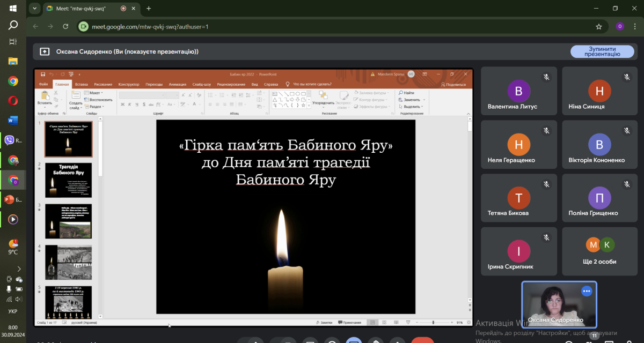Screen dimensions: 644x343
Task: Click the site info icon before URL
Action: pos(83,26)
